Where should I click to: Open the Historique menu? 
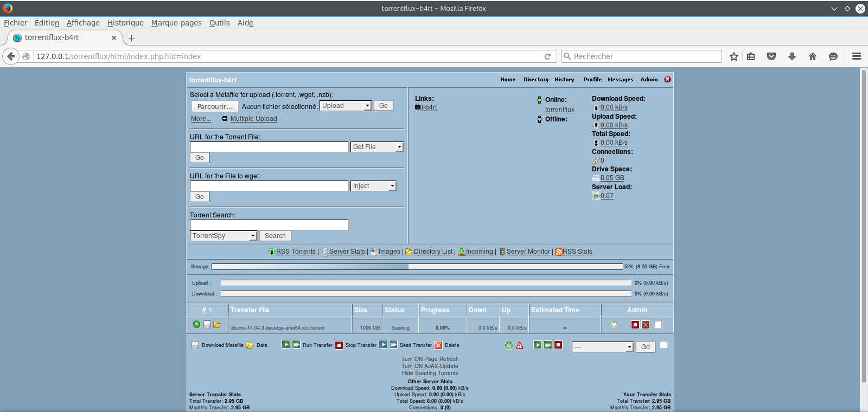[x=125, y=23]
